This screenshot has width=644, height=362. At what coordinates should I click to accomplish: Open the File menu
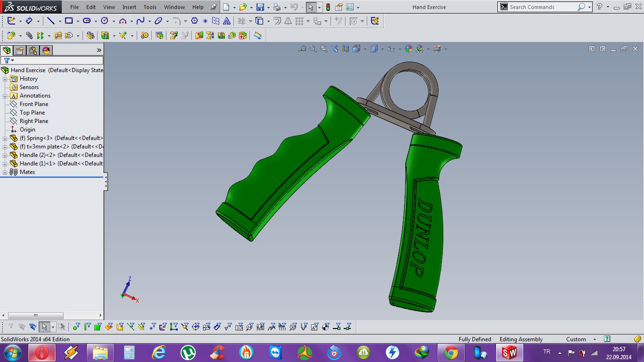tap(74, 7)
